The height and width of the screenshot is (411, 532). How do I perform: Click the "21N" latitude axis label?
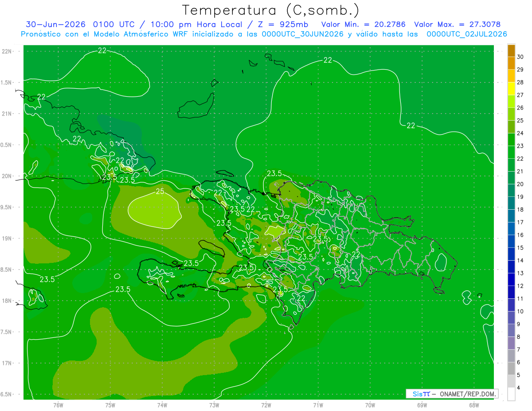point(7,114)
